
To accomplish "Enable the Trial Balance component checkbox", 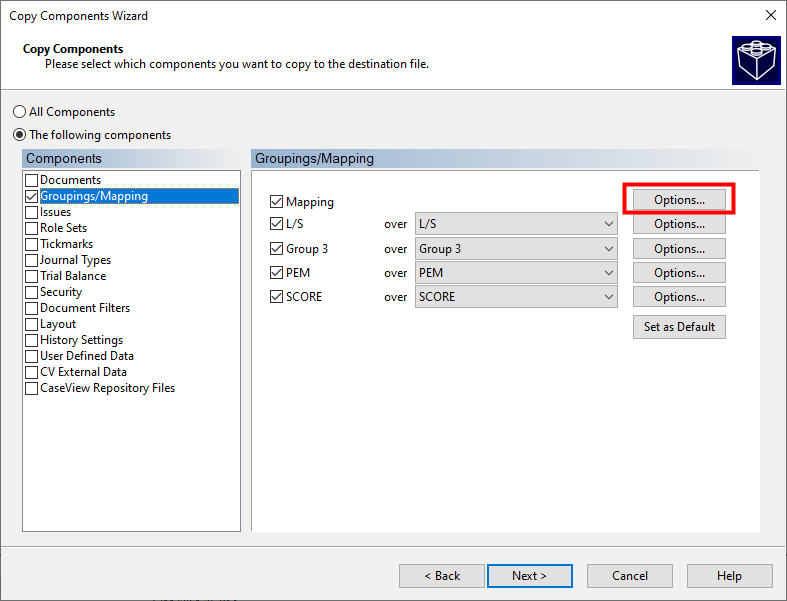I will coord(32,276).
